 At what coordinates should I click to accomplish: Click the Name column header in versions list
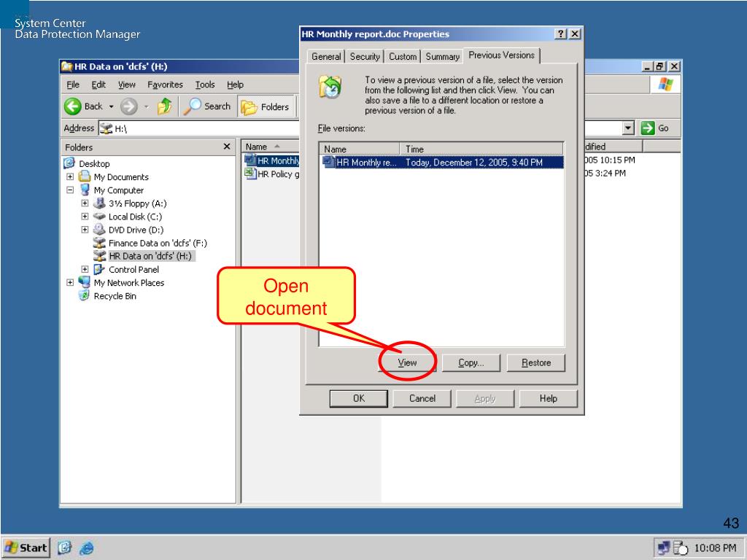click(x=360, y=149)
